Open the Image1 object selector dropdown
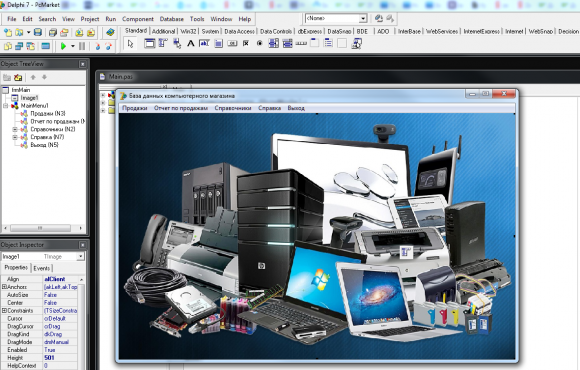Screen dimensions: 580x370 click(x=81, y=256)
